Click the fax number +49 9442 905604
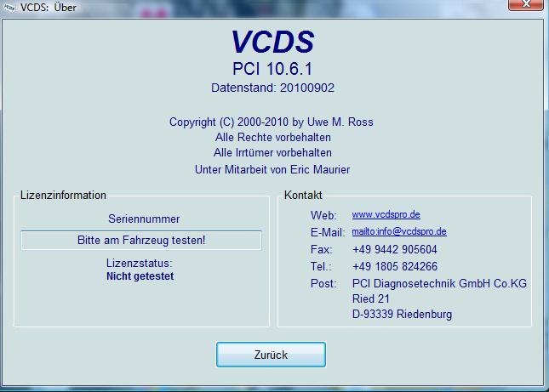 tap(395, 250)
